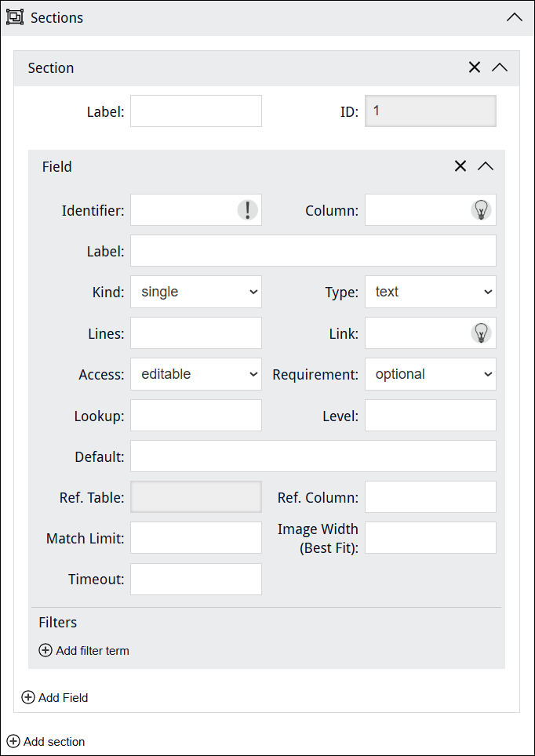The image size is (535, 756).
Task: Click the plus icon beside Add Field
Action: (x=28, y=697)
